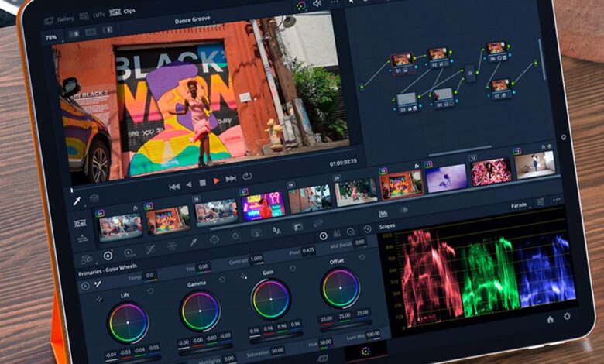Pick white balance with eyedropper
Image resolution: width=604 pixels, height=364 pixels.
98,284
